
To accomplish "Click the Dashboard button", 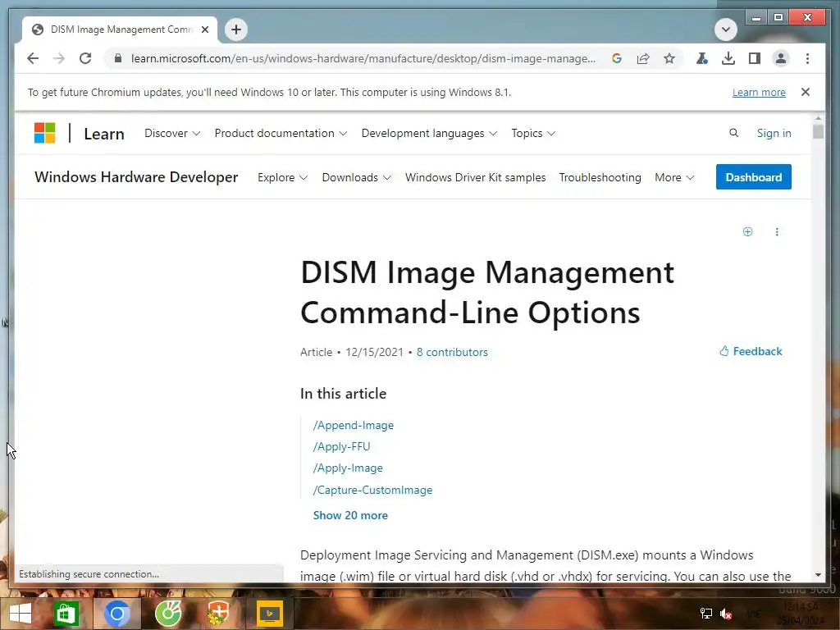I will click(x=753, y=177).
